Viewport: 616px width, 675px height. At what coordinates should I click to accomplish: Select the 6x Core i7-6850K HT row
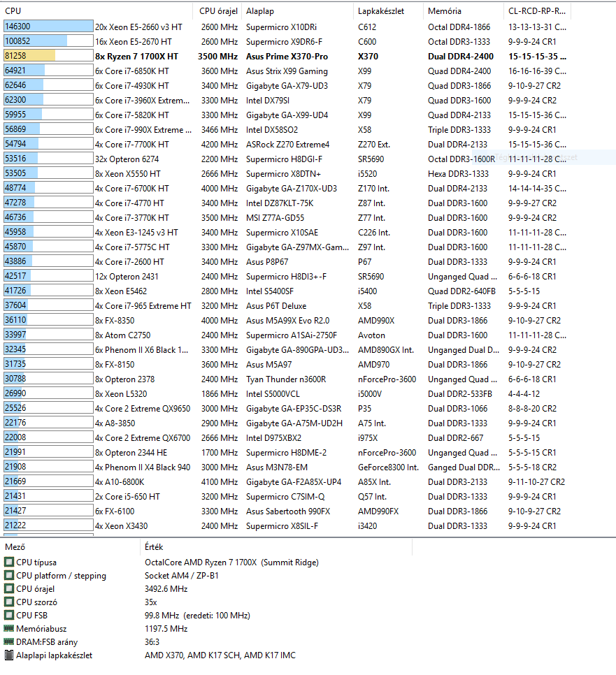click(x=287, y=71)
